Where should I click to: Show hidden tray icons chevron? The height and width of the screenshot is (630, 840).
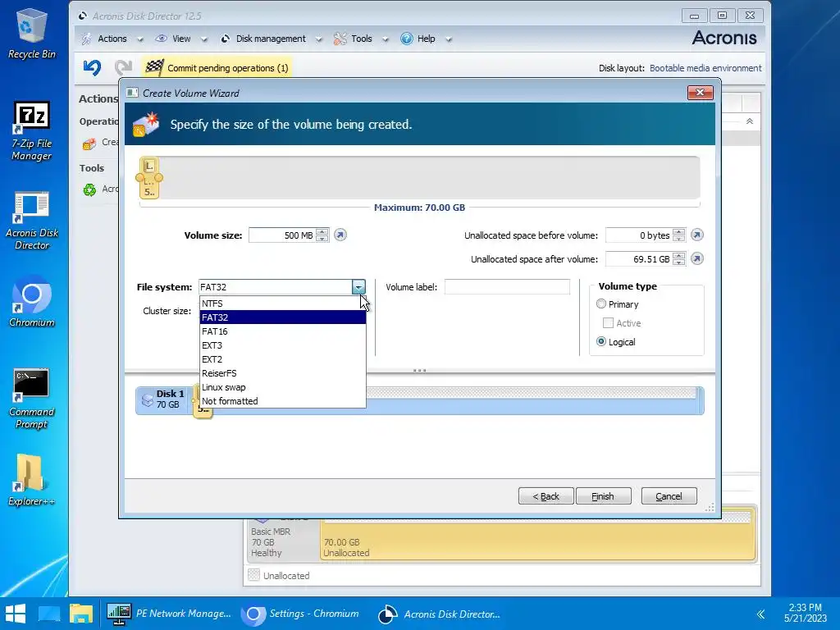[x=760, y=614]
